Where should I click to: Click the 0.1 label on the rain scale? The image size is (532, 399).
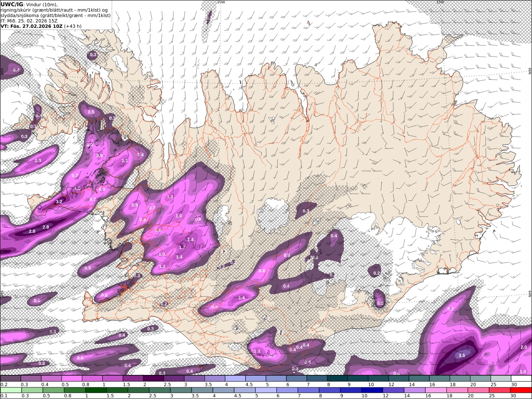3,396
